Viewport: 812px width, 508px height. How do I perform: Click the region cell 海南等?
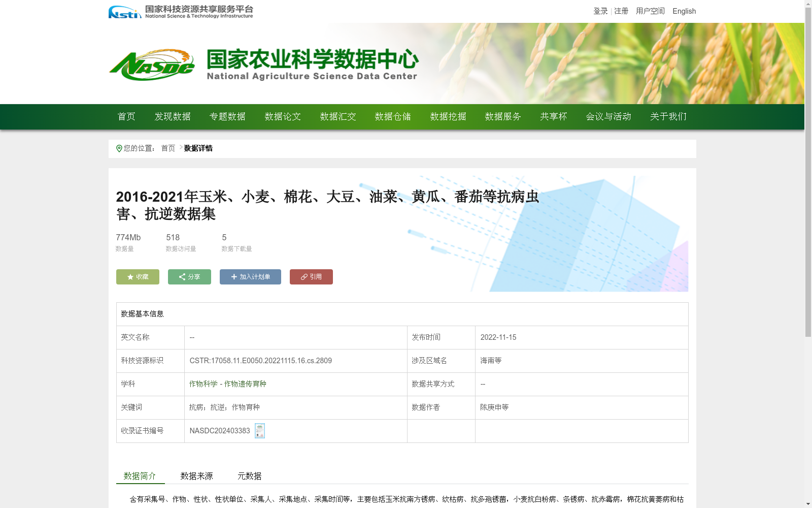point(491,361)
